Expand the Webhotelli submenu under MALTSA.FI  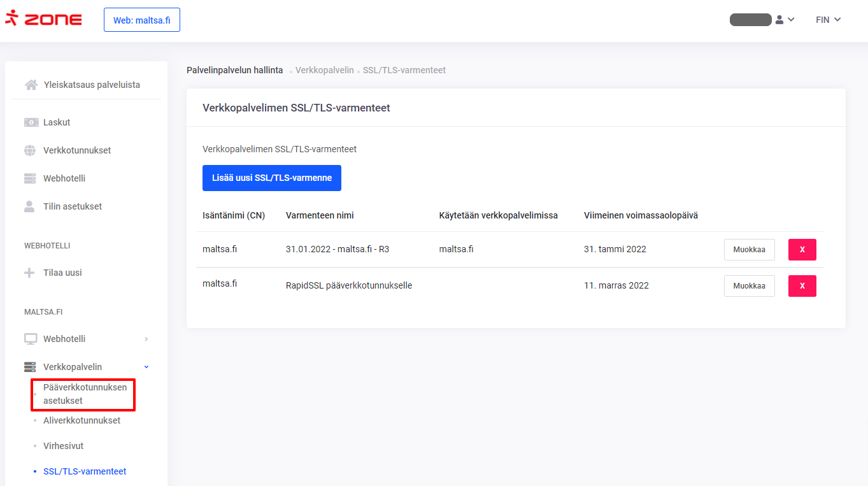tap(146, 339)
